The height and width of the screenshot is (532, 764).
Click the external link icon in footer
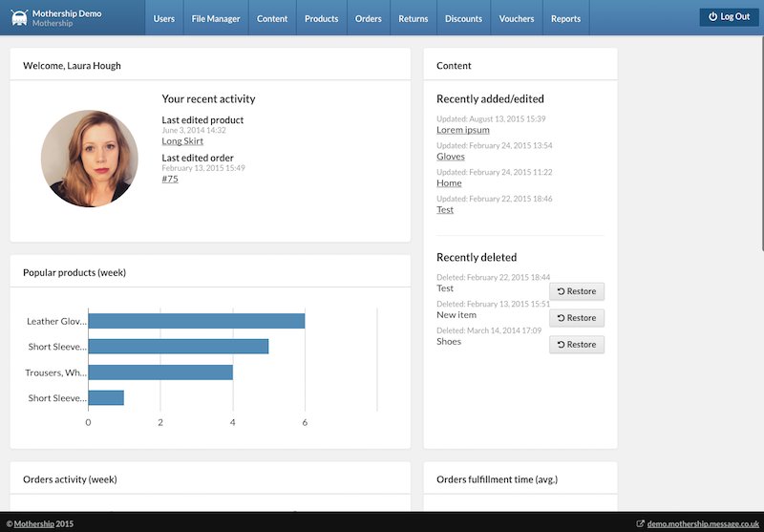(640, 523)
